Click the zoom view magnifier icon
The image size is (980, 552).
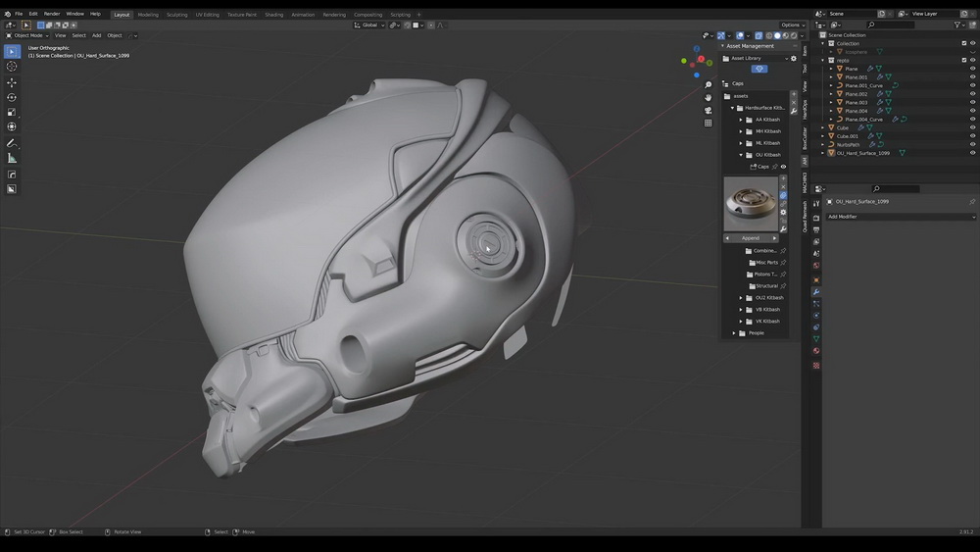tap(709, 85)
